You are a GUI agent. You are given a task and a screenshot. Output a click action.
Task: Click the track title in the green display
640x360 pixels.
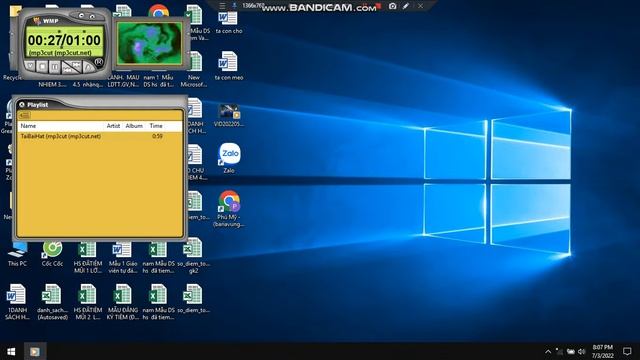point(60,53)
